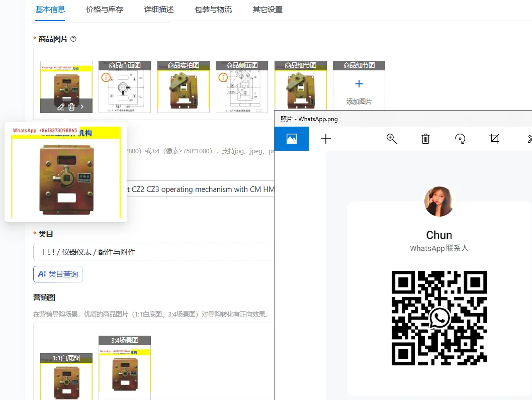The height and width of the screenshot is (400, 532).
Task: Click the edit pencil icon on first product image
Action: (x=61, y=107)
